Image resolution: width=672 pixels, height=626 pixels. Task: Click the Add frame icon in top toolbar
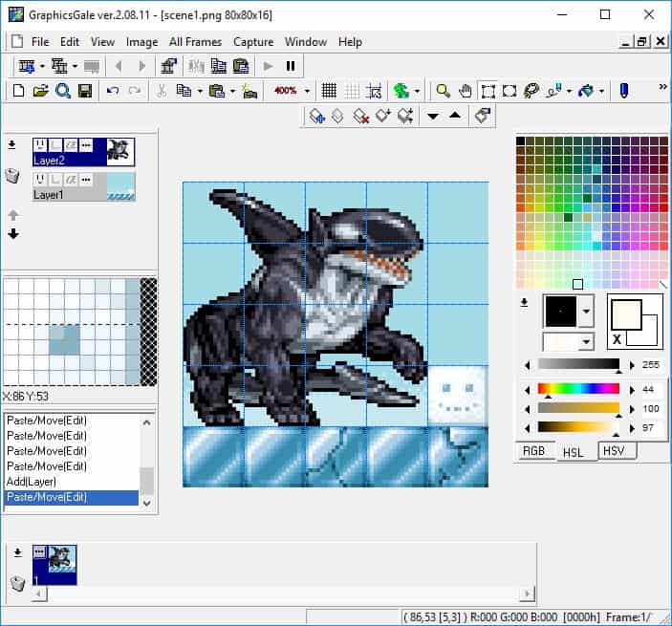tap(27, 66)
